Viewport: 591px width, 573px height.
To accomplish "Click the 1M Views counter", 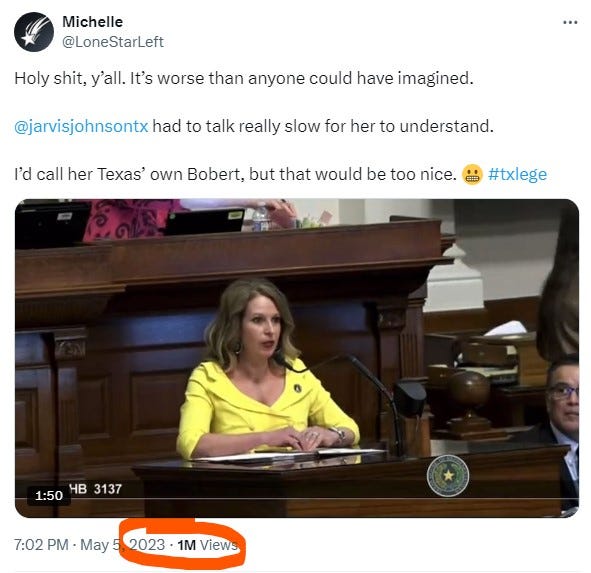I will pyautogui.click(x=207, y=545).
